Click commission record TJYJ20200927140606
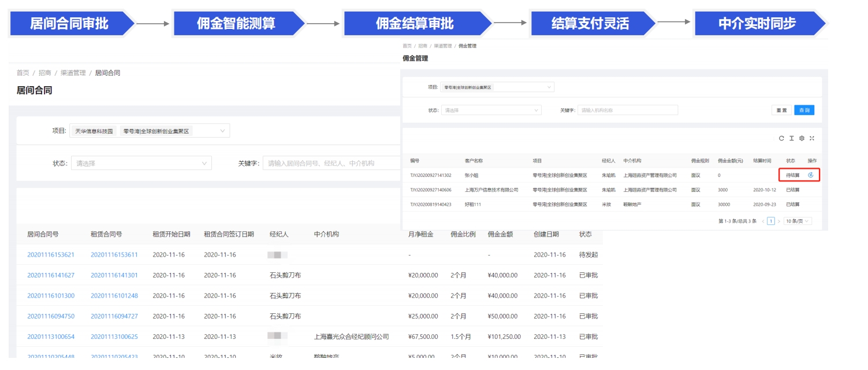 (x=431, y=190)
